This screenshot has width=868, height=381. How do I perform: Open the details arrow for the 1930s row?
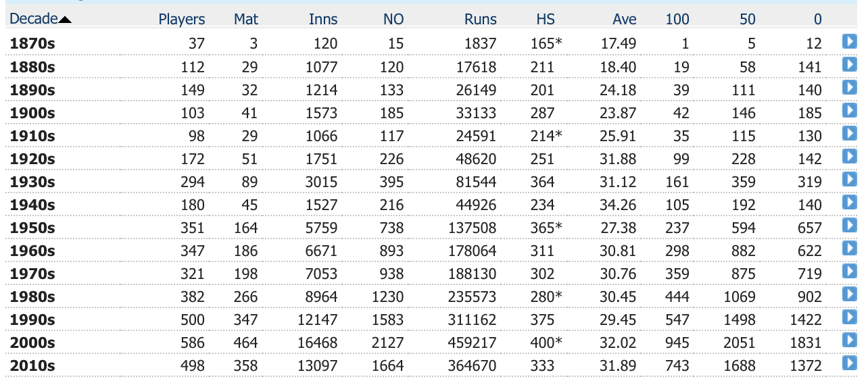pos(850,180)
